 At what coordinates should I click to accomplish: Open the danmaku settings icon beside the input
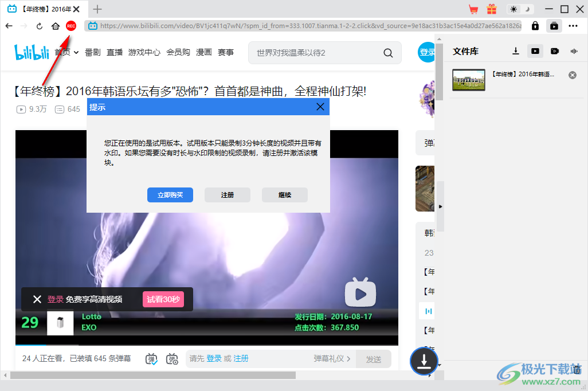171,359
